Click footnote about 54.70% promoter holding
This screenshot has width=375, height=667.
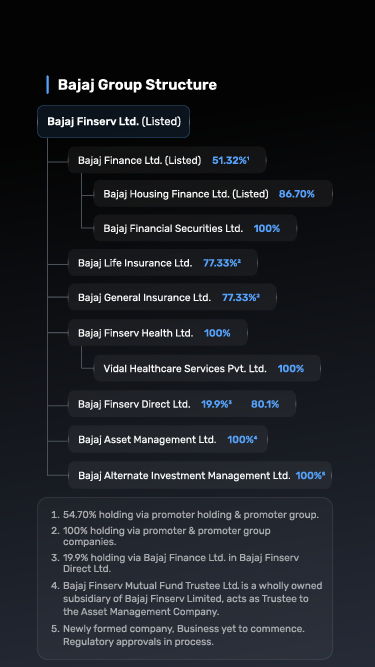pyautogui.click(x=185, y=515)
